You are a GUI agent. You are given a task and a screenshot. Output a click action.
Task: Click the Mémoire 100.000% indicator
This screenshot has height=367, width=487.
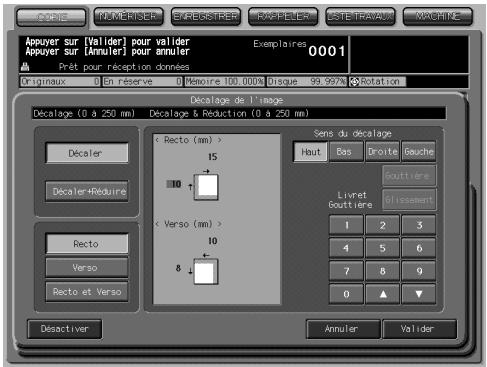tap(225, 82)
